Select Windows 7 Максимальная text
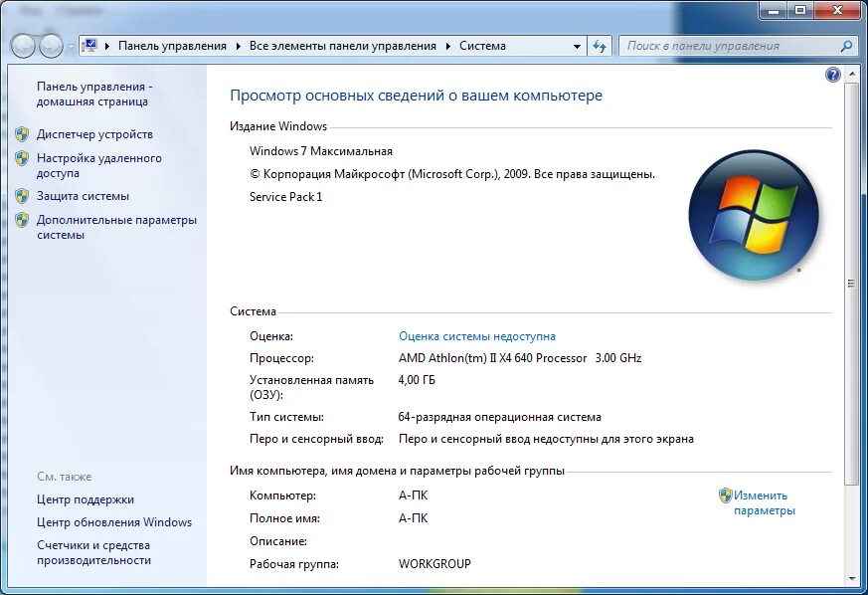The image size is (868, 595). click(320, 151)
